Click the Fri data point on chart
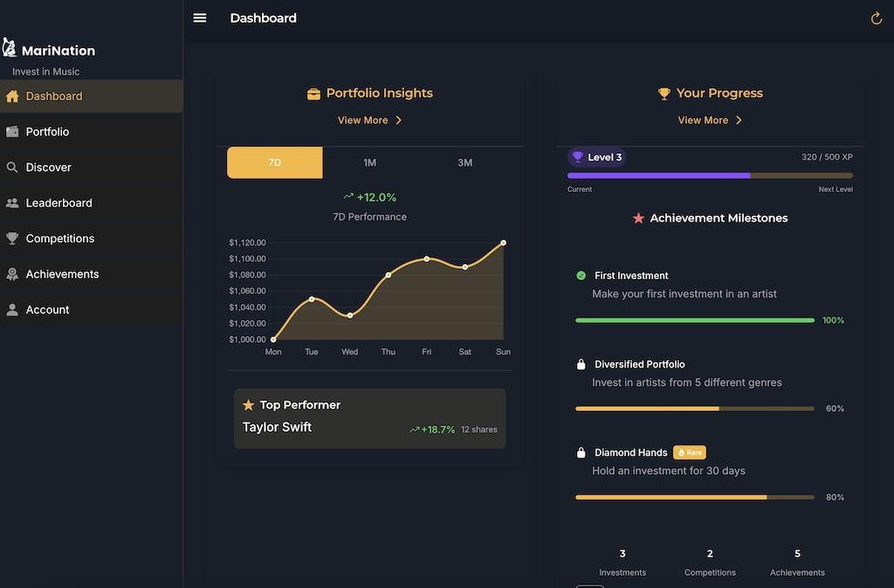Screen dimensions: 894x588 pos(426,259)
